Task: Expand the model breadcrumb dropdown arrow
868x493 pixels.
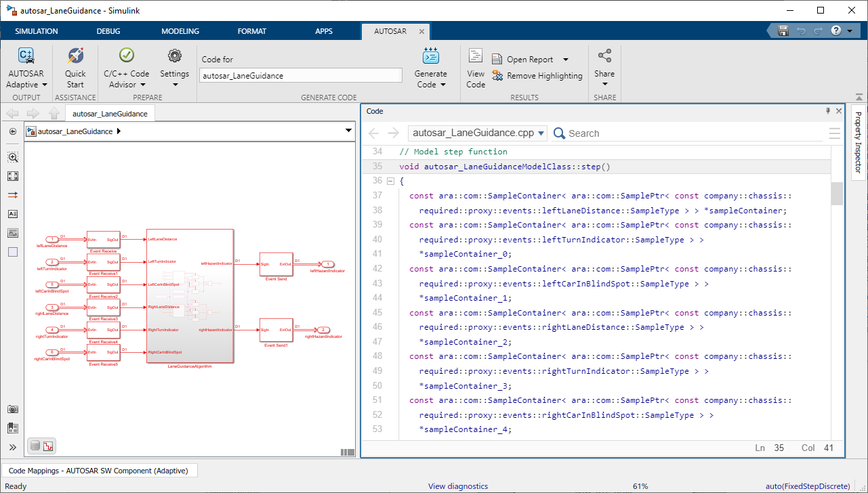Action: coord(348,131)
